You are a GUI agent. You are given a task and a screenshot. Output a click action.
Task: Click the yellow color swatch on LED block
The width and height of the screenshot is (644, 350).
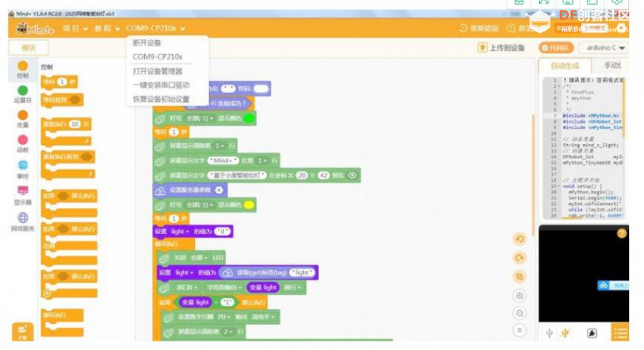tap(249, 204)
